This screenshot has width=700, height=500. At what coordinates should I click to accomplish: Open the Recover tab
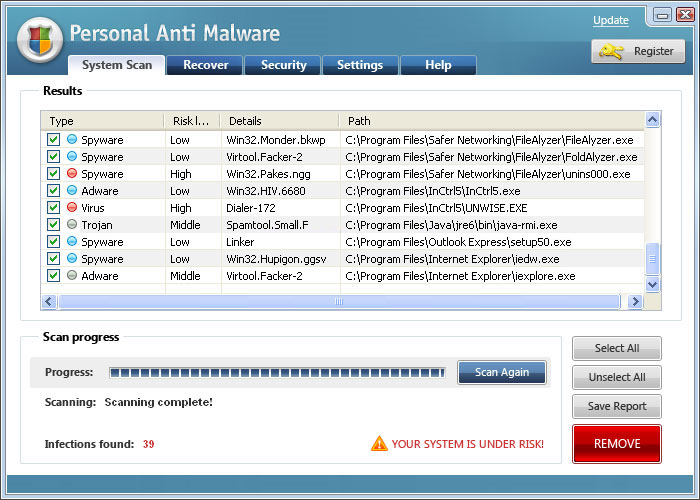point(205,65)
